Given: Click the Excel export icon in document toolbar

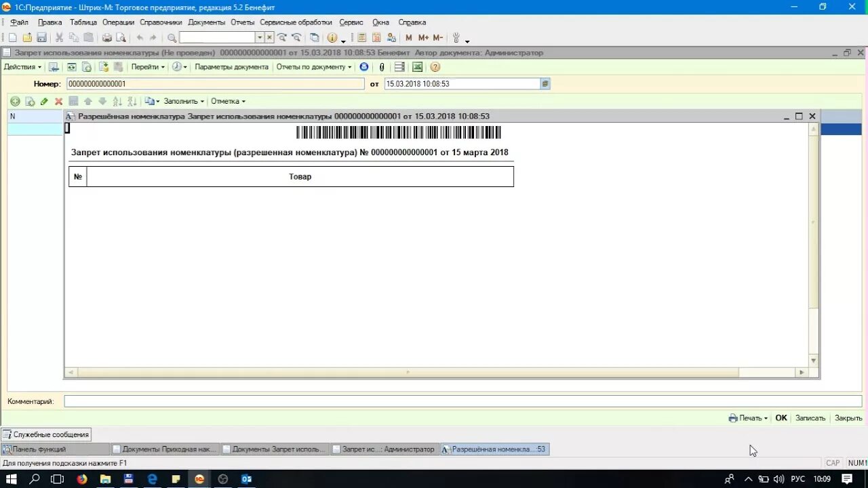Looking at the screenshot, I should (418, 67).
